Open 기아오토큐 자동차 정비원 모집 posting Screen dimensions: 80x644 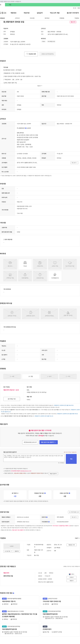pos(52,602)
